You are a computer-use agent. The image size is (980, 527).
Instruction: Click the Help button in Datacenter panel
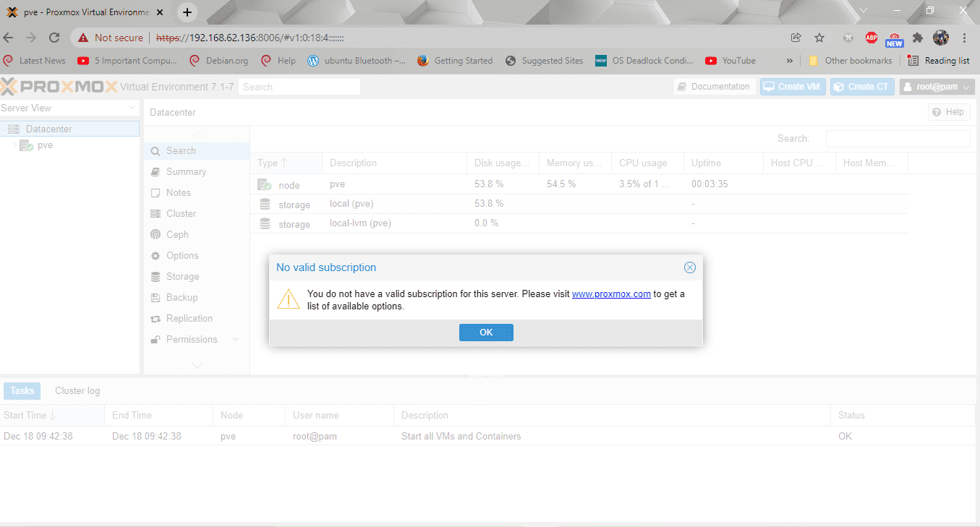click(949, 112)
